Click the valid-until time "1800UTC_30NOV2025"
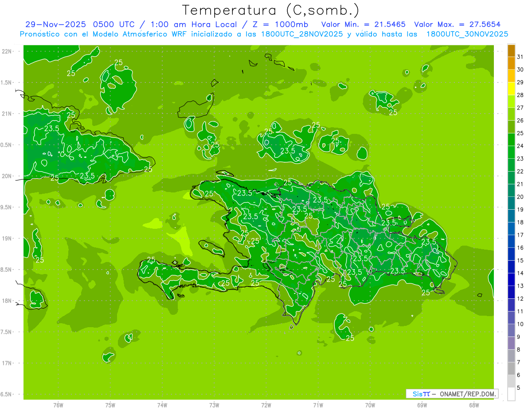532x411 pixels. pos(467,34)
